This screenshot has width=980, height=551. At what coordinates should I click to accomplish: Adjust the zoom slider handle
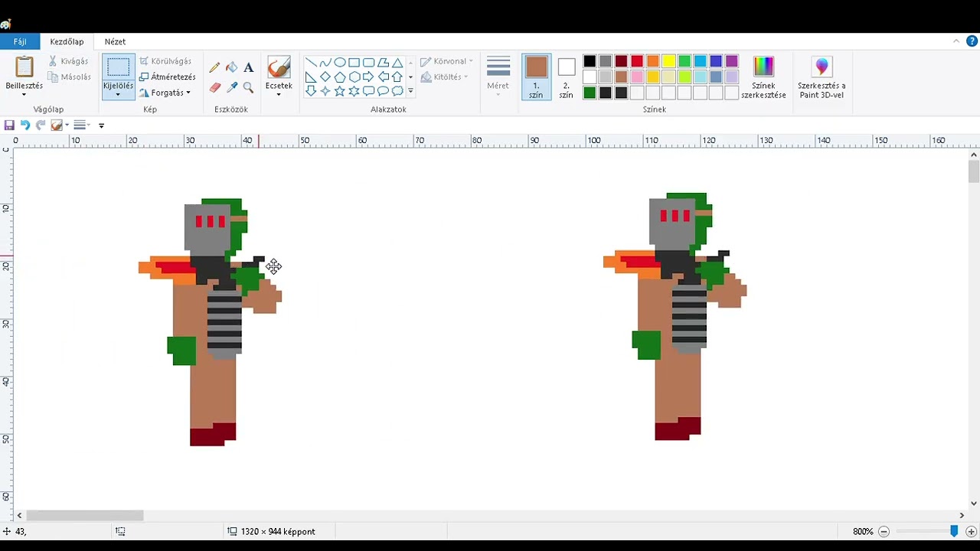[954, 531]
